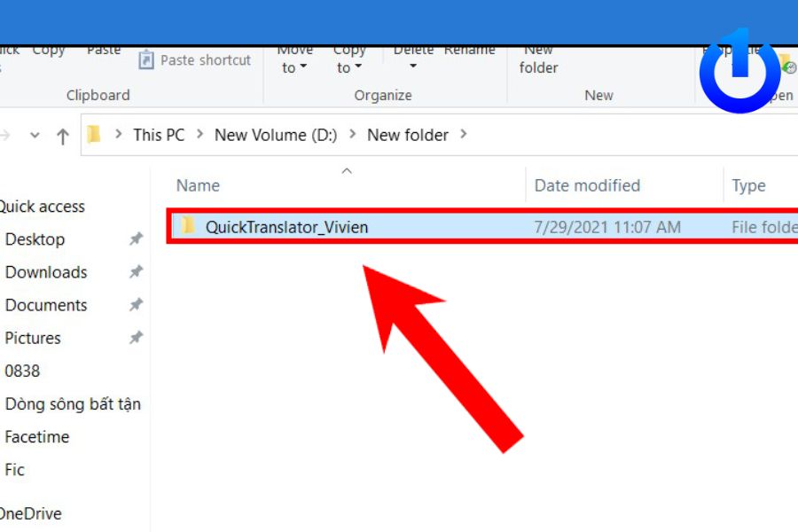798x532 pixels.
Task: Click pin icon next to Desktop
Action: point(136,239)
